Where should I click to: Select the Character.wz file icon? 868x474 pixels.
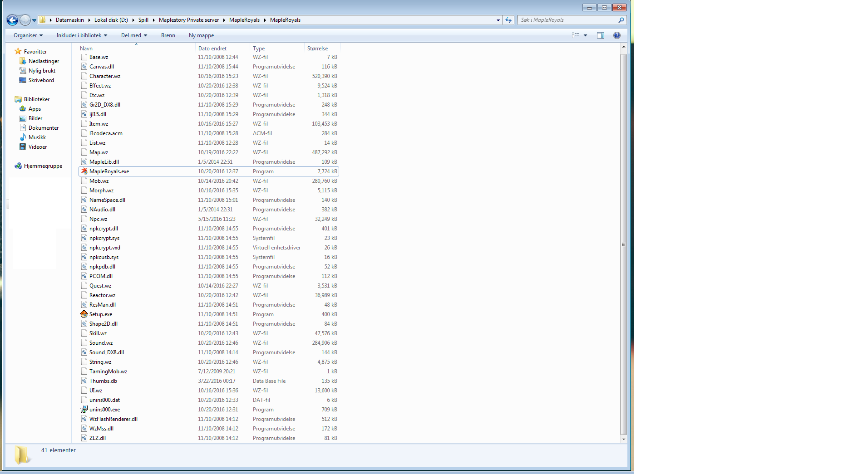point(84,76)
